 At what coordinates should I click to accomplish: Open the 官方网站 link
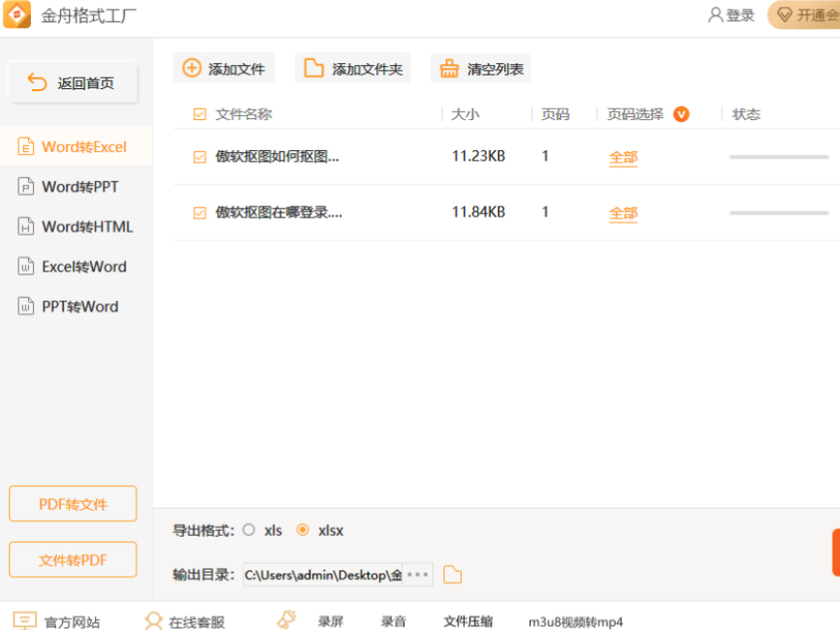(x=72, y=622)
